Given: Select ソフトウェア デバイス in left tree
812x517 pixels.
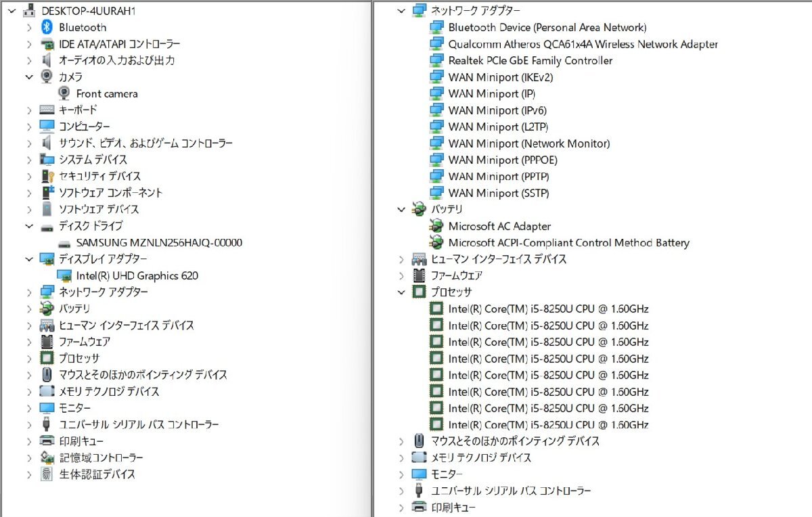Looking at the screenshot, I should (x=99, y=209).
